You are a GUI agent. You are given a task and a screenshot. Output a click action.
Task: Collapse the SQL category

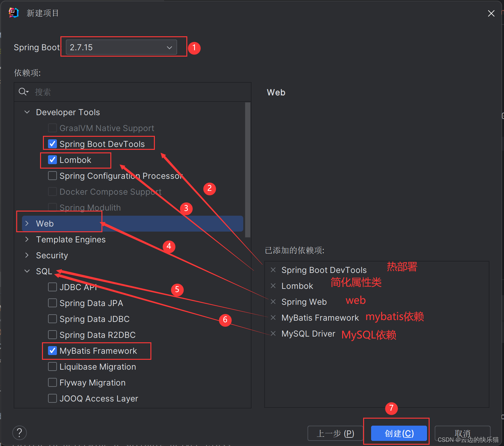pos(27,271)
